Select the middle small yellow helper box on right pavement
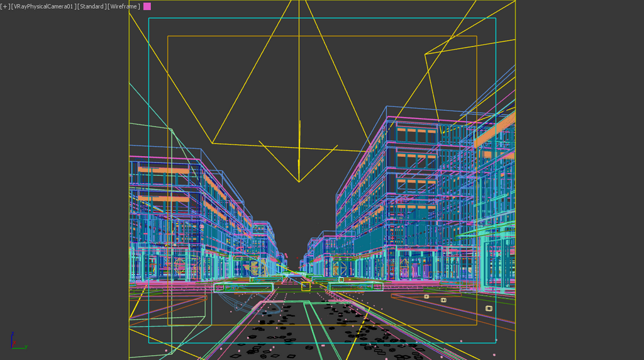644x360 pixels. tap(443, 300)
